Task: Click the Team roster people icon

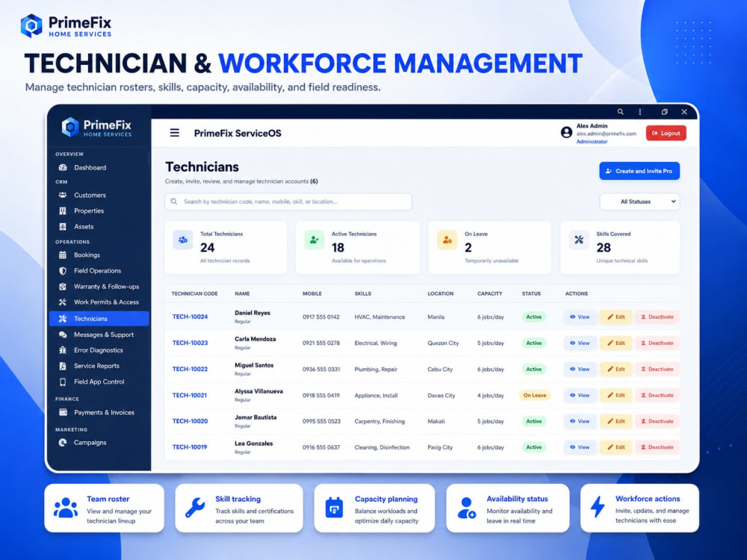Action: (66, 508)
